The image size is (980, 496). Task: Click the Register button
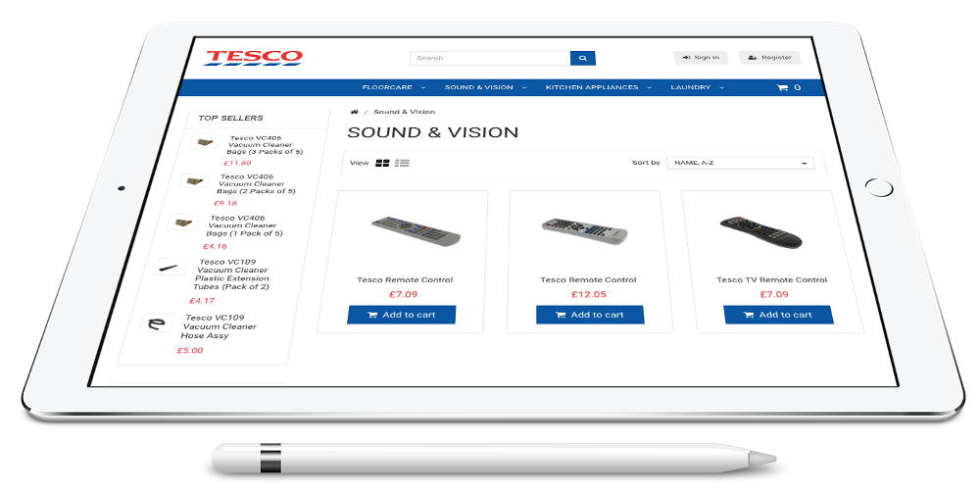770,58
